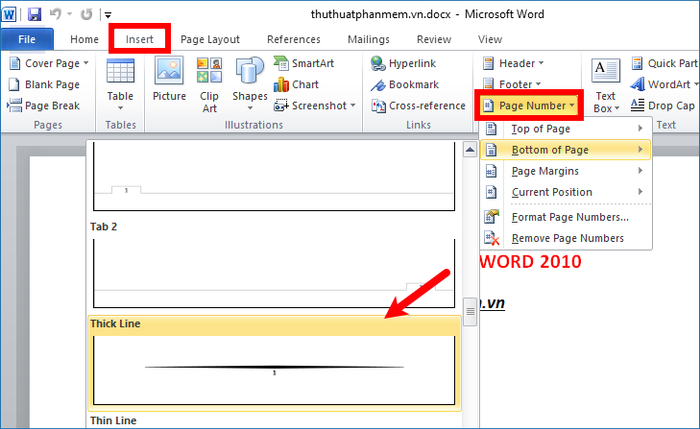The image size is (700, 429).
Task: Click the Thin Line gallery heading
Action: (113, 421)
